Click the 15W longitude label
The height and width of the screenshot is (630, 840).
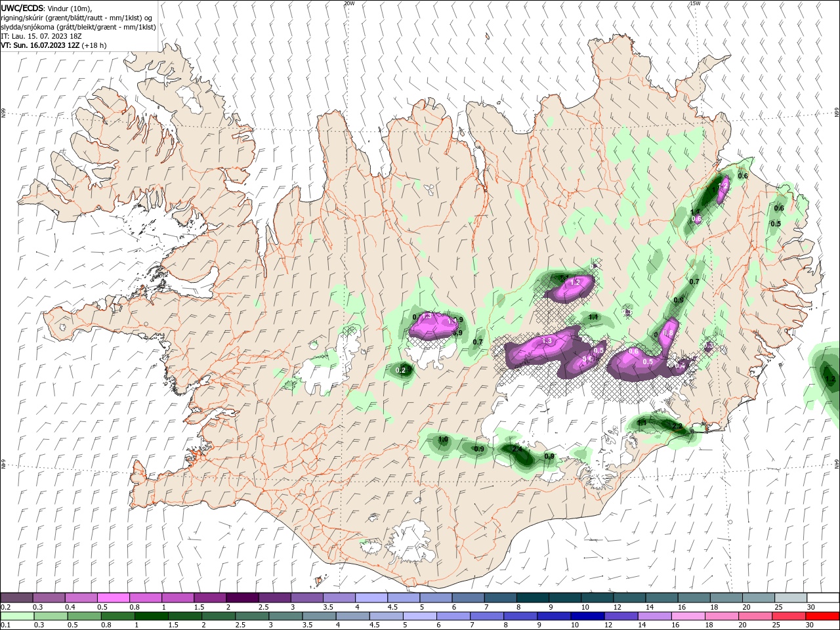(695, 3)
